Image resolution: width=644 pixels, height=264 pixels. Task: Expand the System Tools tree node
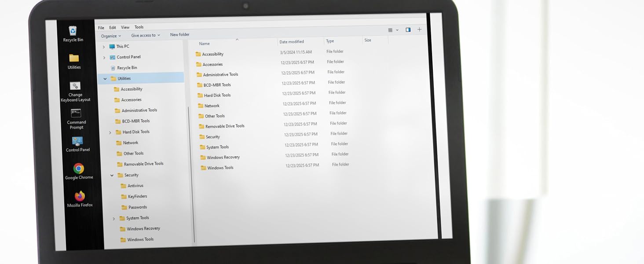pyautogui.click(x=113, y=219)
